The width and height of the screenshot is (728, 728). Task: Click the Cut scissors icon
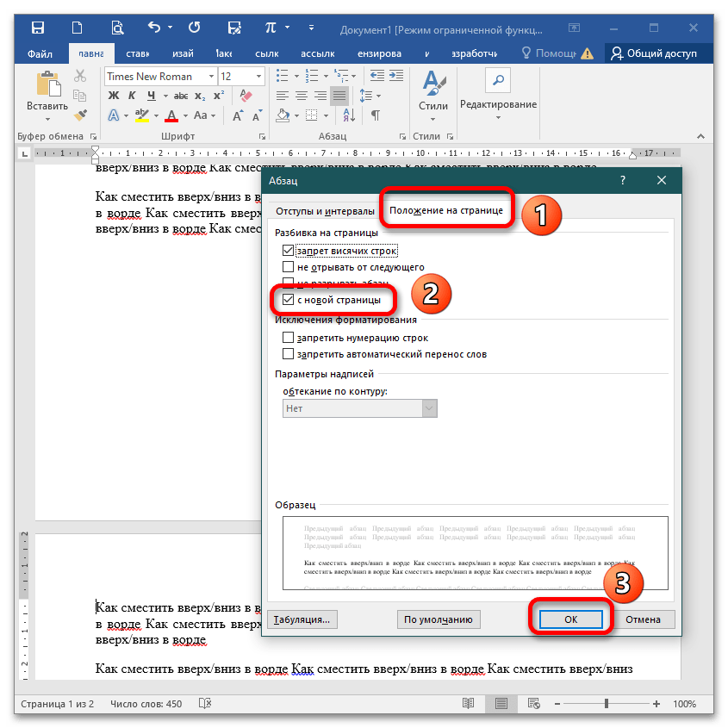tap(81, 76)
